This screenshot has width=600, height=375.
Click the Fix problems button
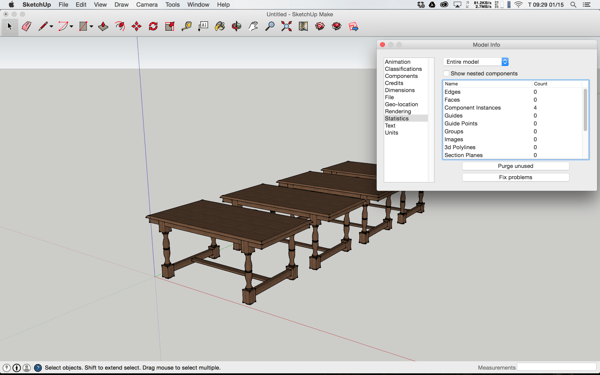coord(515,177)
